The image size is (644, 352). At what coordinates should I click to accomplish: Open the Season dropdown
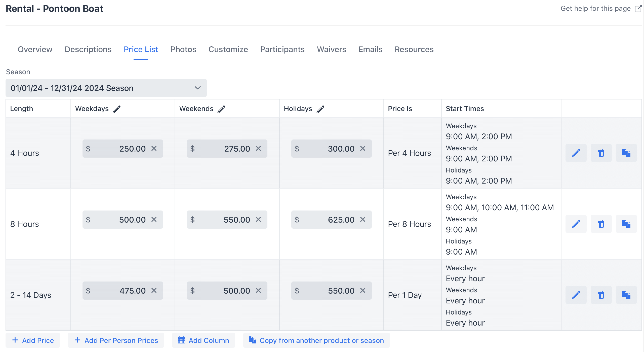(106, 88)
